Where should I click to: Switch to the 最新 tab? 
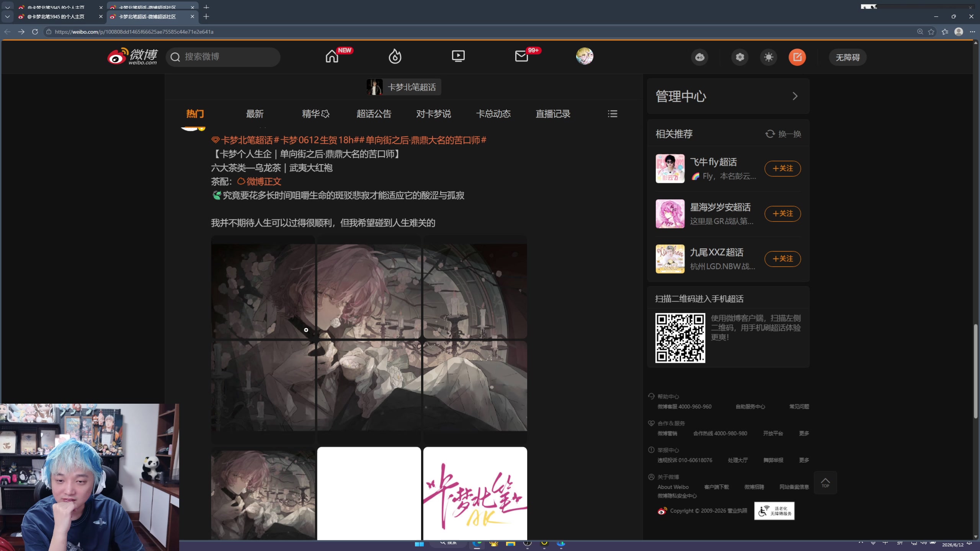[x=255, y=114]
